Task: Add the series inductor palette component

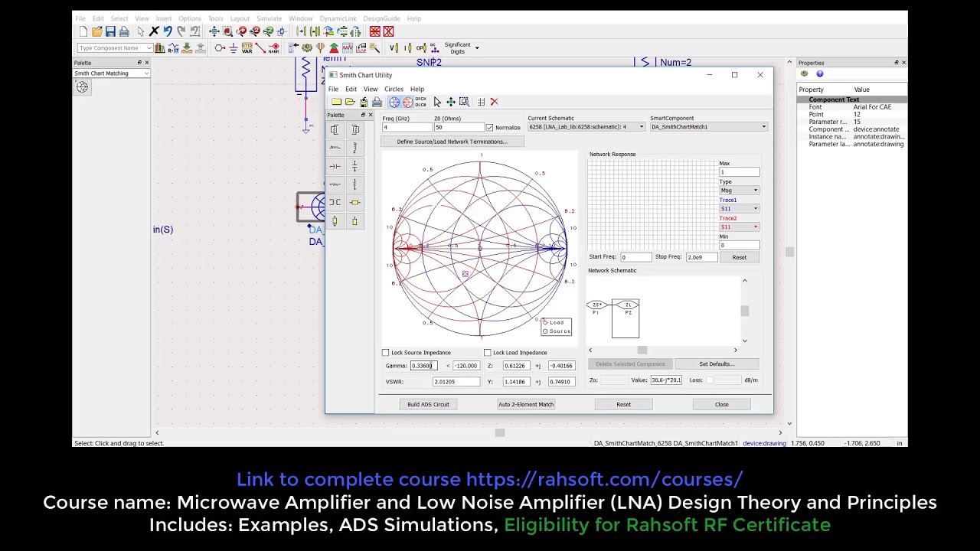Action: point(335,148)
